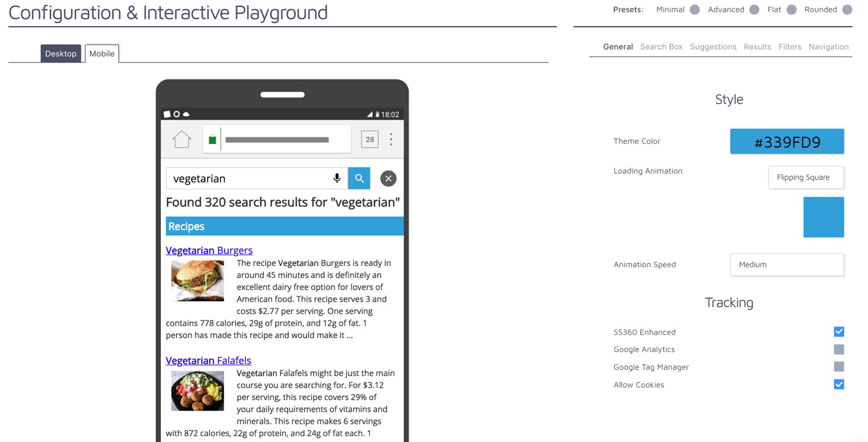The height and width of the screenshot is (442, 868).
Task: Click the microphone icon in the search box
Action: click(x=337, y=178)
